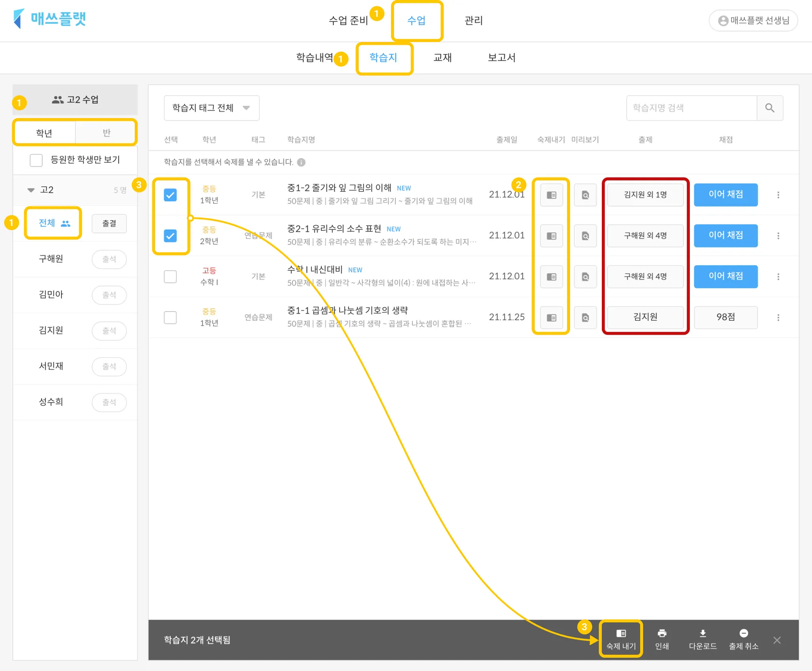Click info icon beside homework hint text
The width and height of the screenshot is (812, 671).
coord(301,162)
